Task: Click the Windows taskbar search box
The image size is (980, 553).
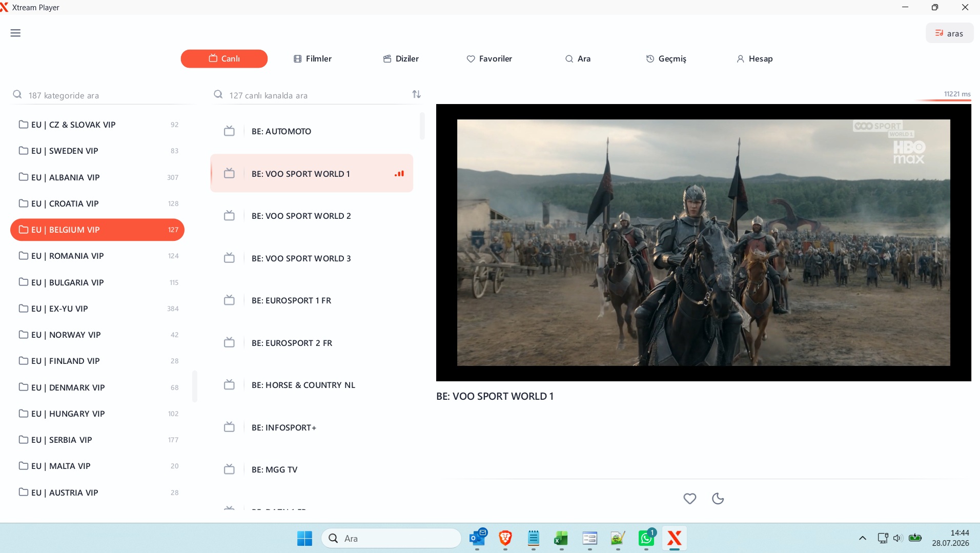Action: pos(392,539)
